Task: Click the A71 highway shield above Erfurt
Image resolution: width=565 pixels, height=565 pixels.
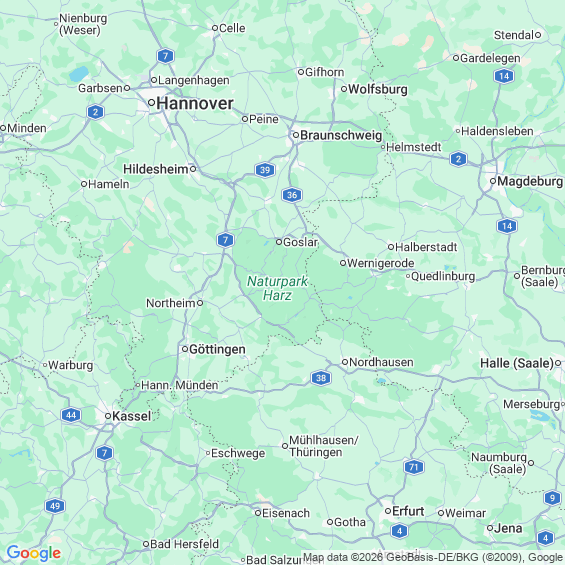Action: [414, 467]
